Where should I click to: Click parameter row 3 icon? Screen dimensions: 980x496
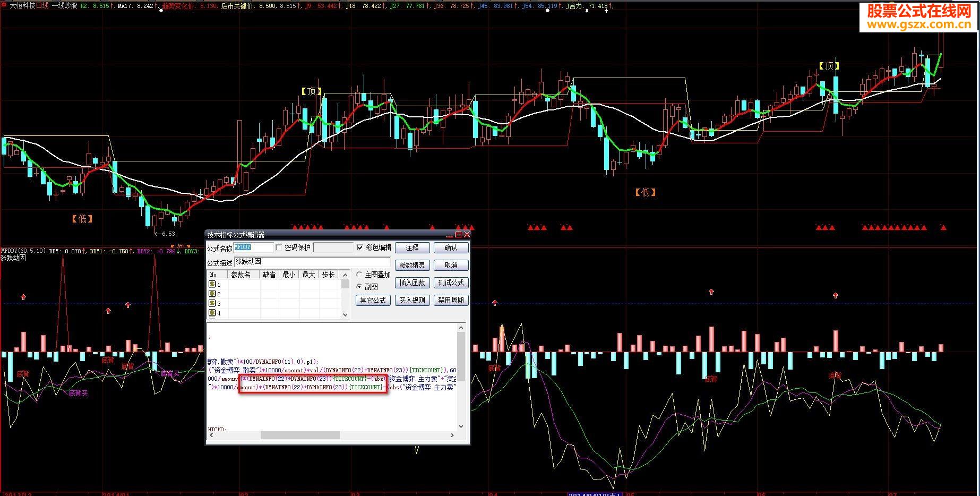(x=212, y=304)
